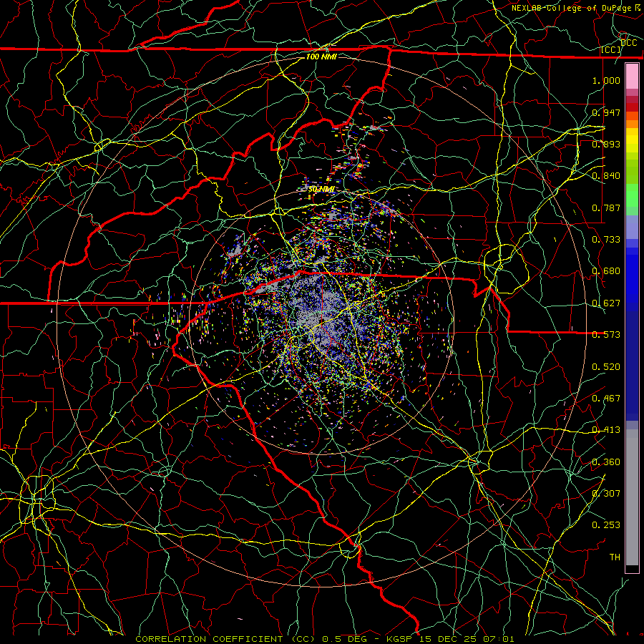
Task: Select the 0.840 scale label
Action: tap(606, 175)
